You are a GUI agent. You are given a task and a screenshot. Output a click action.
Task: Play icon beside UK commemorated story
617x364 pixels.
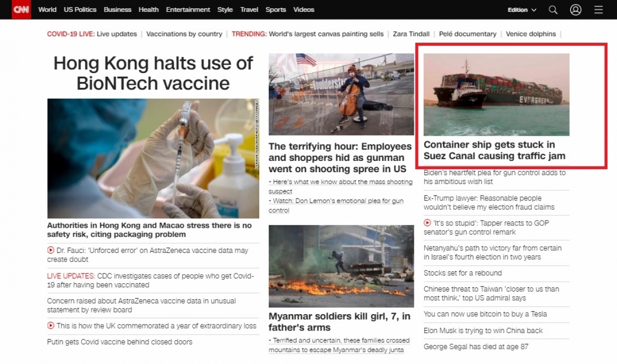[x=51, y=325]
